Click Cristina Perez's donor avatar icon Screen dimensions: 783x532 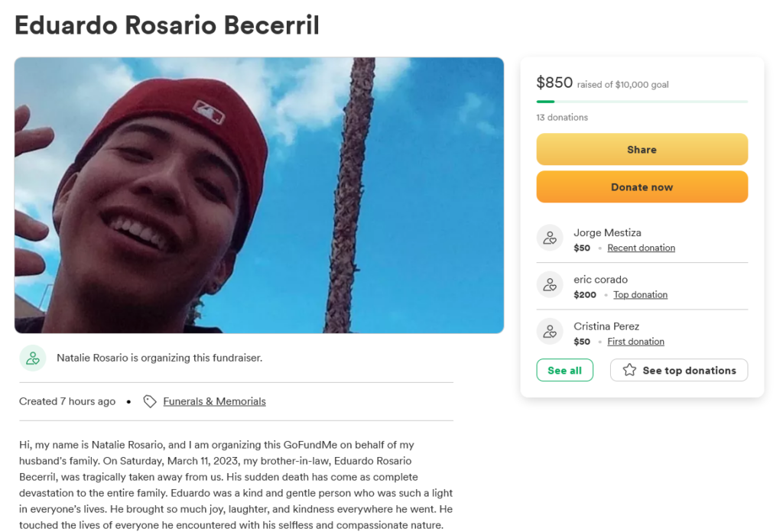[x=550, y=332]
